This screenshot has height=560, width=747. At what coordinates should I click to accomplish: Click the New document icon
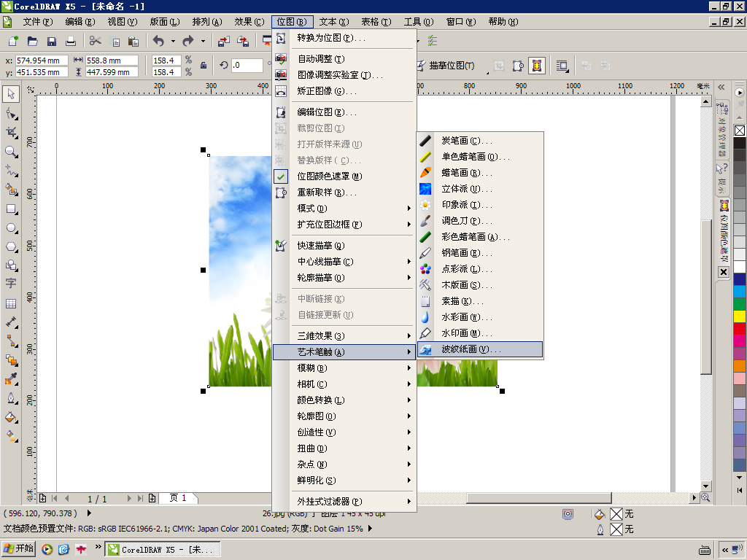coord(13,42)
